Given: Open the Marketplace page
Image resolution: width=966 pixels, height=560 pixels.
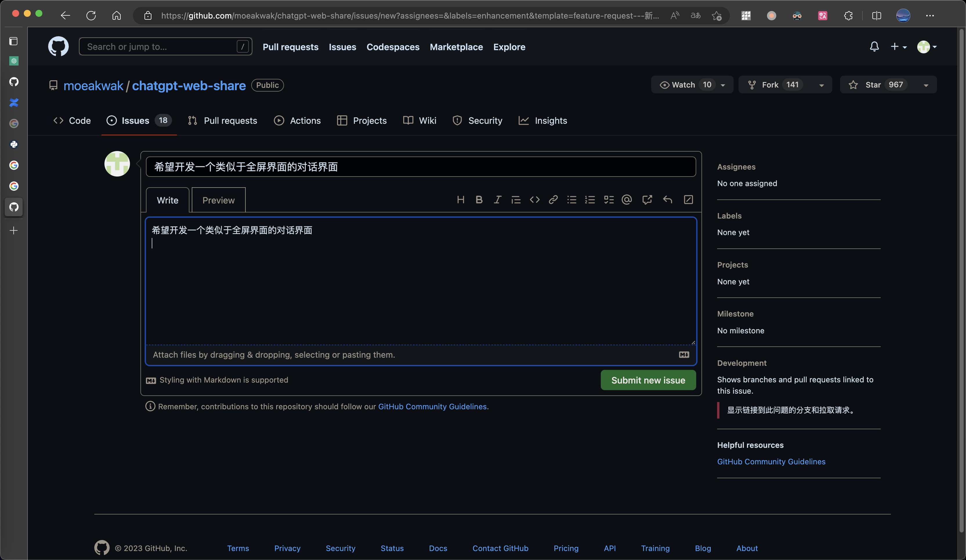Looking at the screenshot, I should click(456, 47).
